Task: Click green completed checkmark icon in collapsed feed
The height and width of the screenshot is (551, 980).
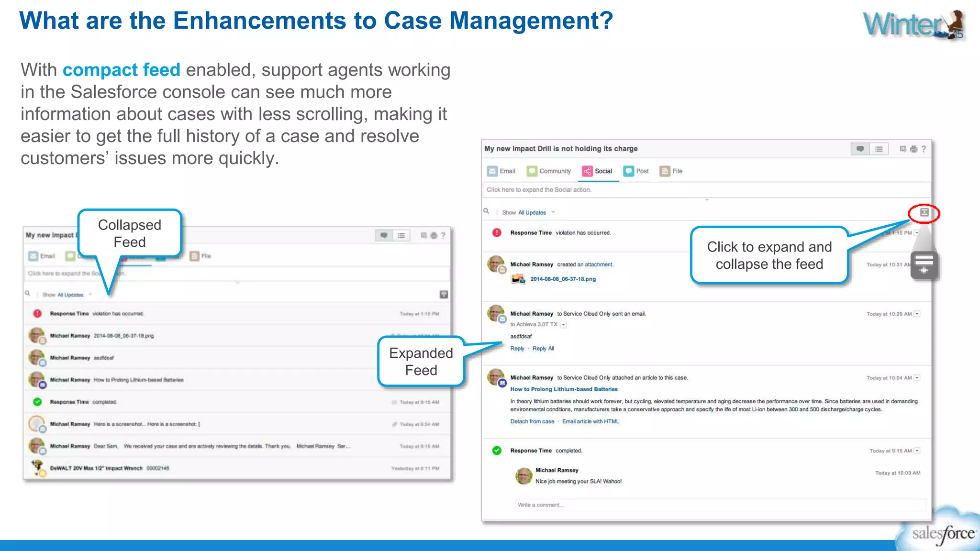Action: pyautogui.click(x=37, y=402)
